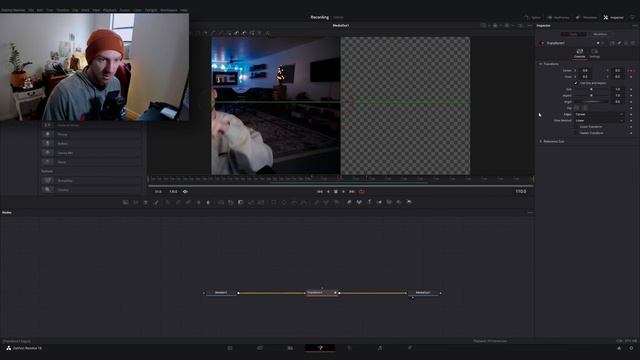Add an Ellipse mask from toolbar
This screenshot has height=360, width=640.
pyautogui.click(x=284, y=202)
